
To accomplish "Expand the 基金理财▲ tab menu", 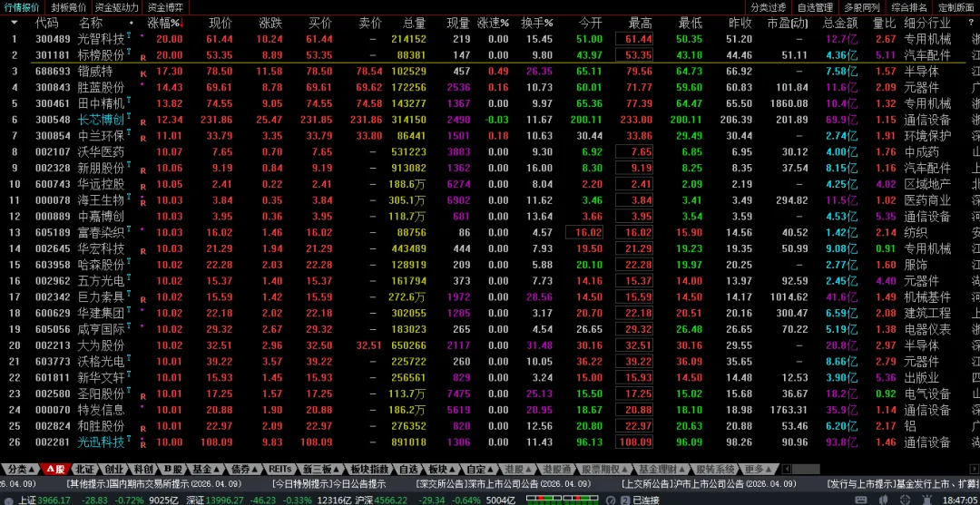I will click(x=660, y=470).
